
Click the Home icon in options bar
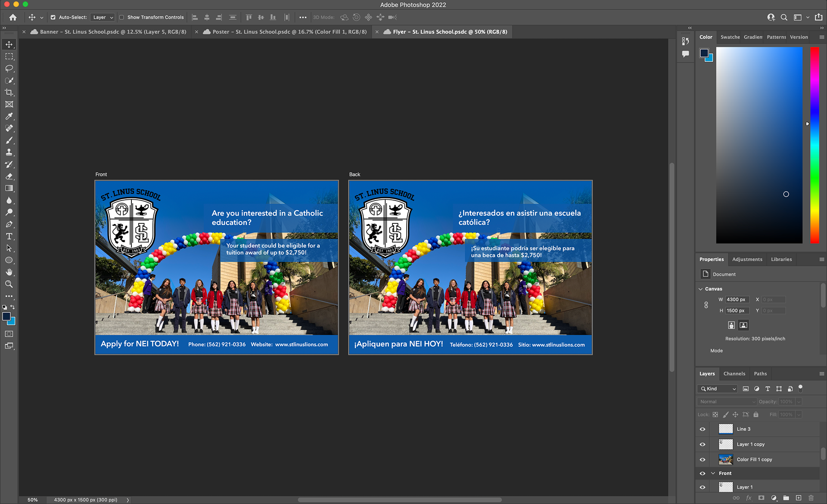point(13,17)
